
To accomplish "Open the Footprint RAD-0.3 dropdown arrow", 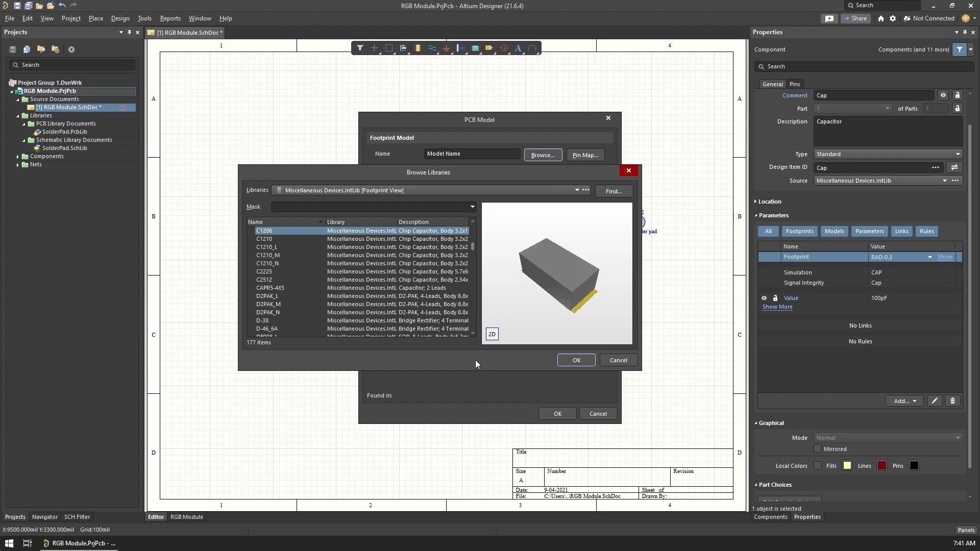I will click(x=929, y=257).
